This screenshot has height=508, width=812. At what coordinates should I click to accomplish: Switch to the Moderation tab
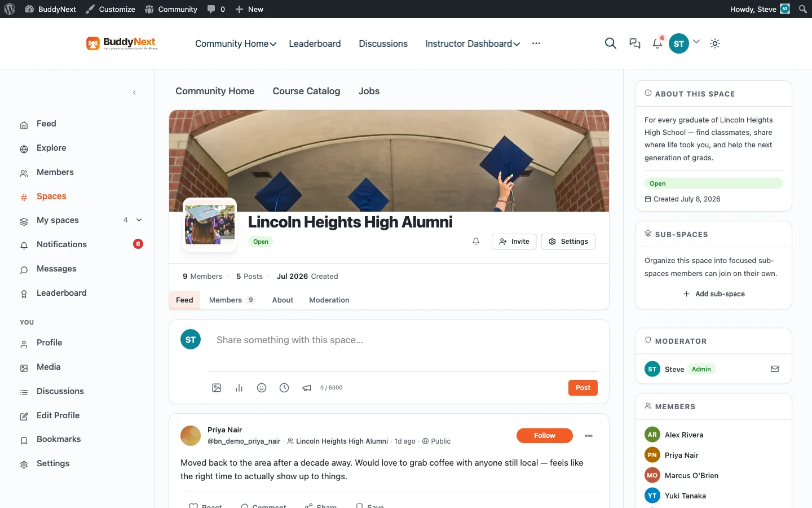click(329, 300)
